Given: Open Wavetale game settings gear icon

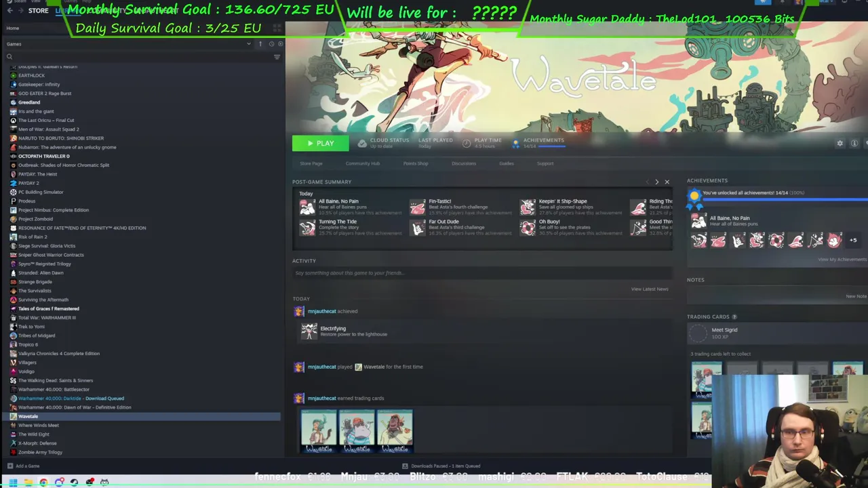Looking at the screenshot, I should coord(840,144).
